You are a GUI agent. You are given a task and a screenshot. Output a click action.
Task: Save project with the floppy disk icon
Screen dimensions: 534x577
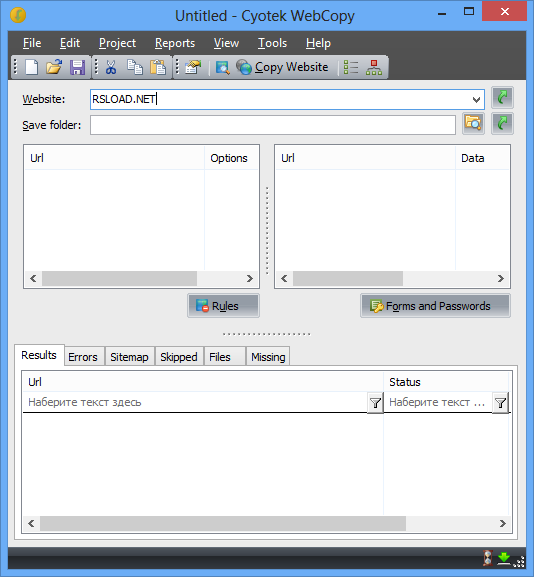coord(77,67)
